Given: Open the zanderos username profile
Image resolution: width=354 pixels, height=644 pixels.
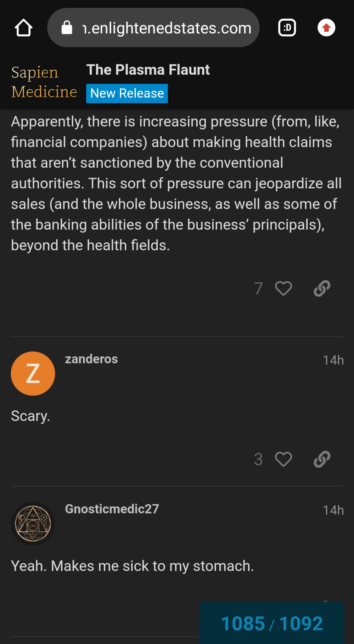Looking at the screenshot, I should [x=91, y=359].
